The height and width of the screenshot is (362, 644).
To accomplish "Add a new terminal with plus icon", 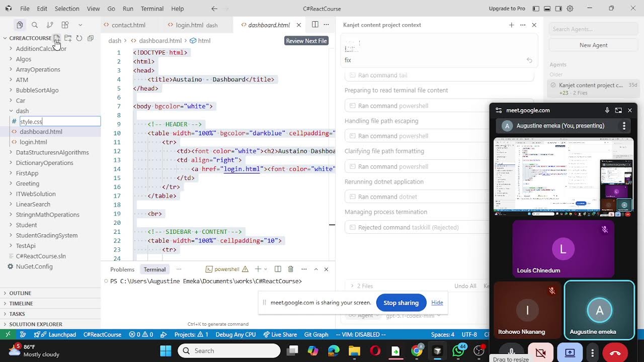I will click(x=258, y=269).
